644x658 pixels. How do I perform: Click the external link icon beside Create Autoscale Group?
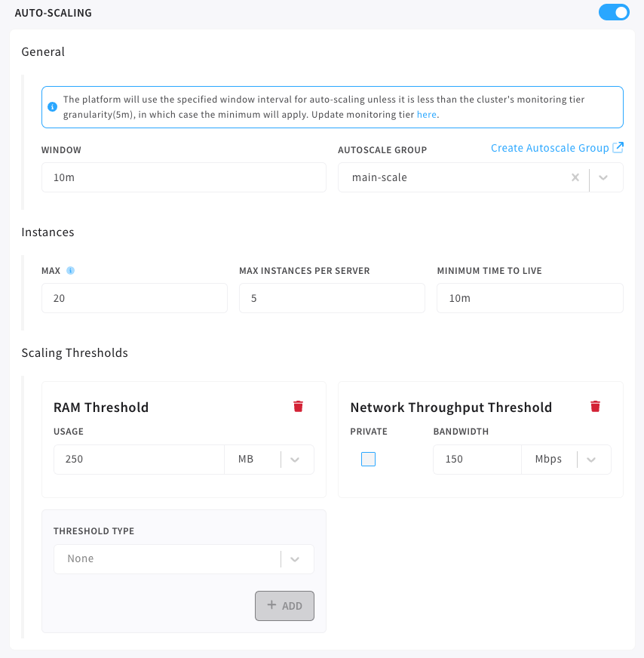(618, 148)
